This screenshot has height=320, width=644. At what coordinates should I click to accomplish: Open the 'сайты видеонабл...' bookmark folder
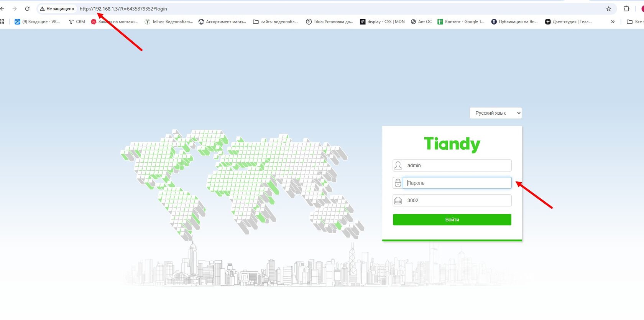tap(275, 21)
